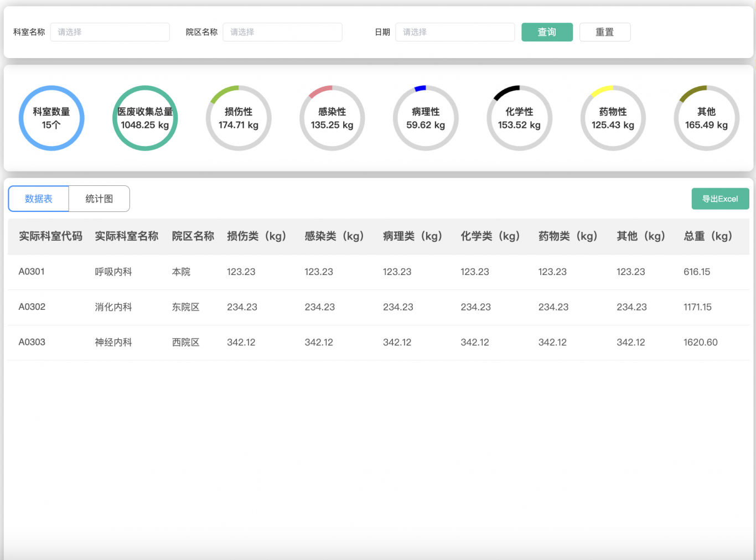This screenshot has height=560, width=756.
Task: Select the A0303 department code cell
Action: (x=32, y=343)
